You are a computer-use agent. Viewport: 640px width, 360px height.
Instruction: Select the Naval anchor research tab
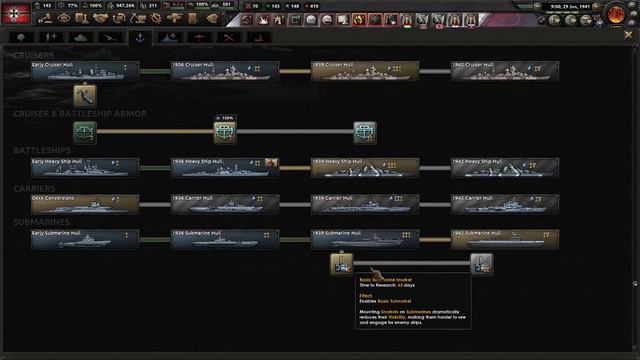(x=140, y=38)
